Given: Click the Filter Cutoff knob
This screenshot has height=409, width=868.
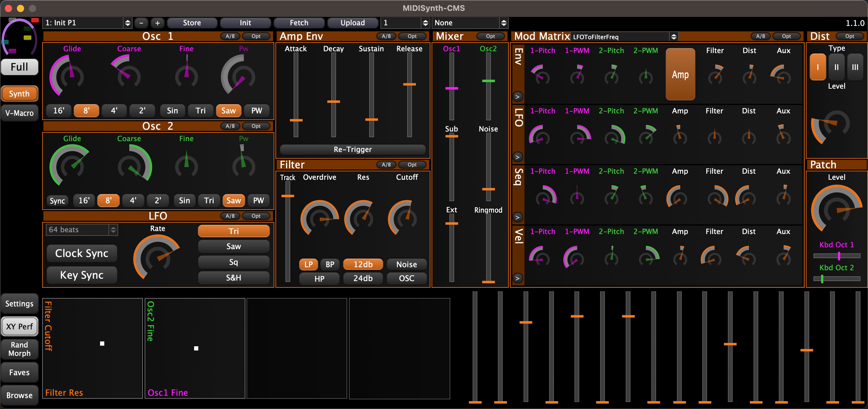Looking at the screenshot, I should point(407,218).
